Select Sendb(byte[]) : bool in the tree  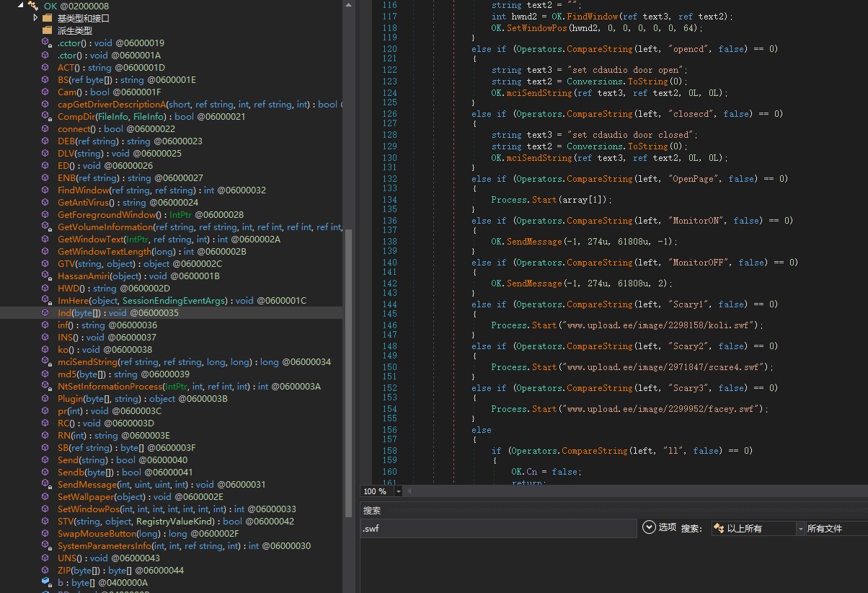coord(125,472)
